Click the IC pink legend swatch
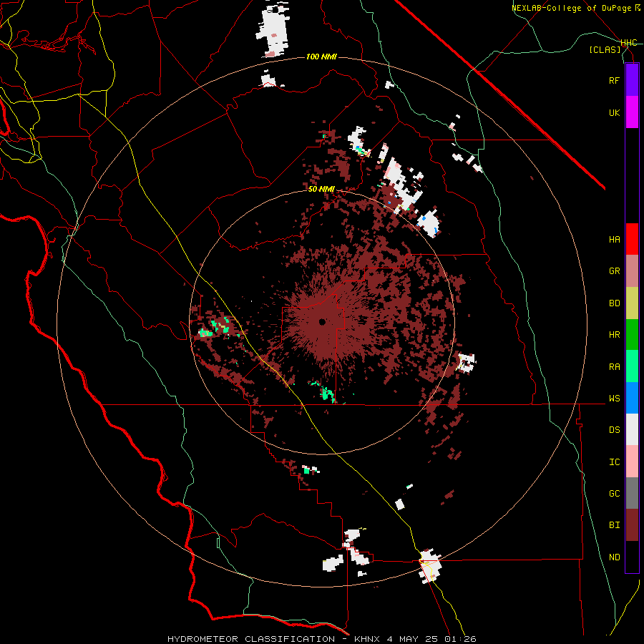Screen dimensions: 644x644 pos(632,462)
